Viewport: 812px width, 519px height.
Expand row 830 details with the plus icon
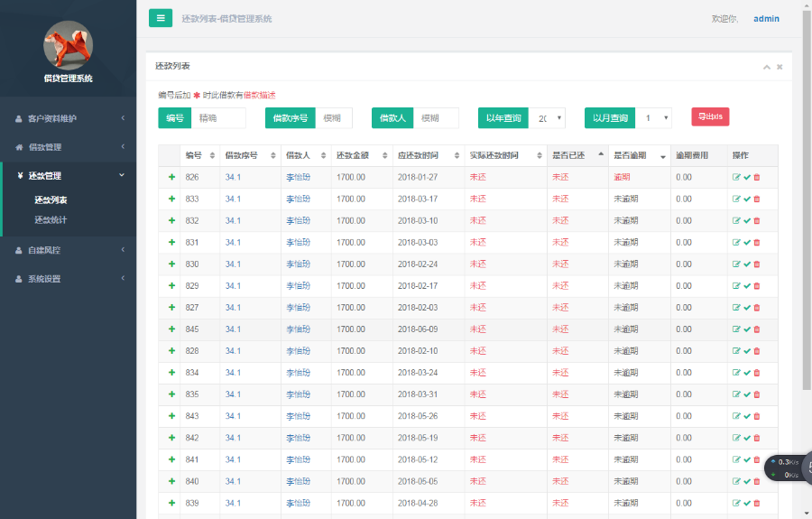coord(171,264)
